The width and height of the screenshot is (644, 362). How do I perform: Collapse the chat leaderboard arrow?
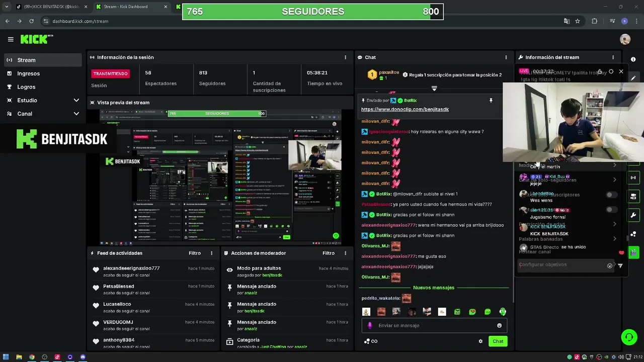pos(434,88)
